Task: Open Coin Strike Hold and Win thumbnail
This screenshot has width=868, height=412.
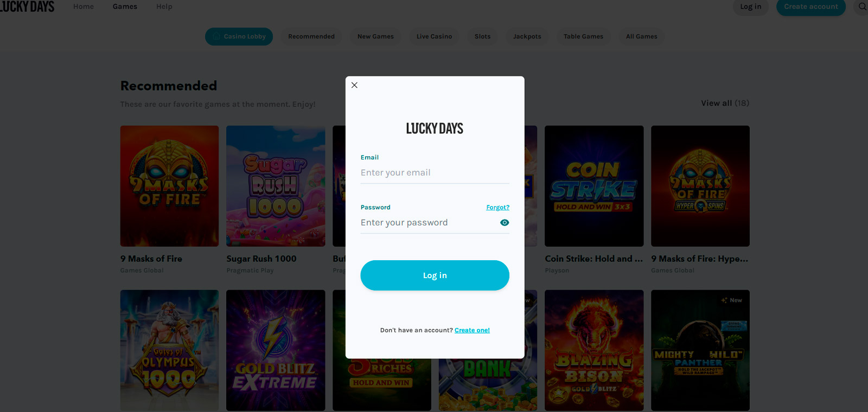Action: [x=594, y=186]
